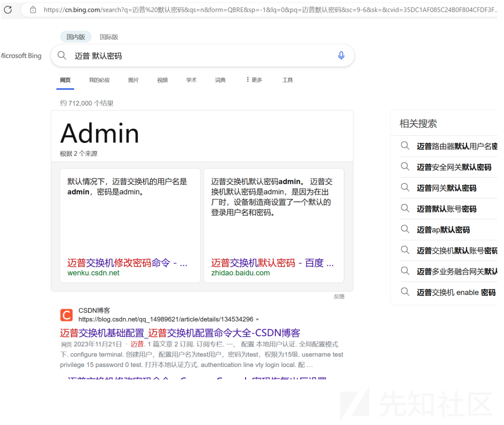Click the site lock icon in address bar
Screen dimensions: 504x425
coord(33,10)
